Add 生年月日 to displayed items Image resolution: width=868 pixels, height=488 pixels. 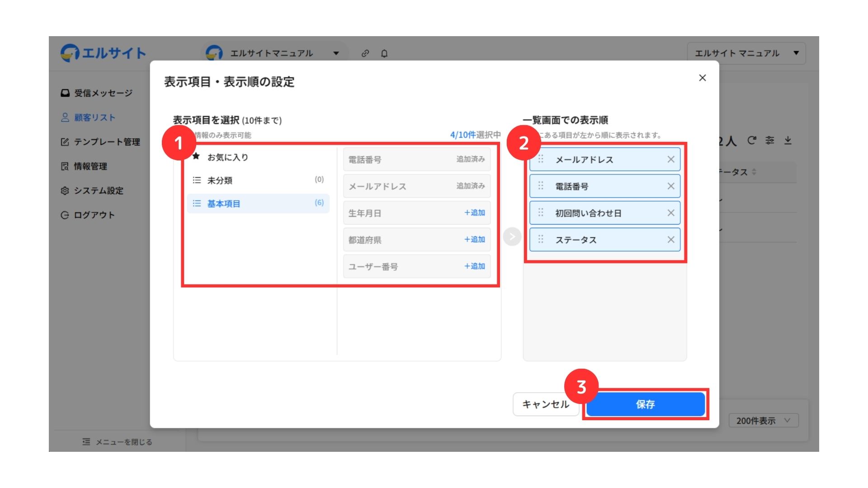tap(474, 213)
